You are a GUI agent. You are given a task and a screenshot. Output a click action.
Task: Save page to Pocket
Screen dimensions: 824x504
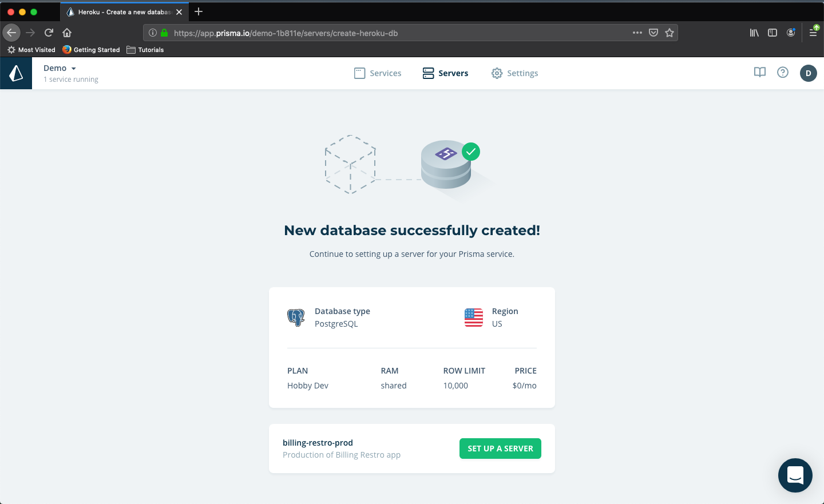pyautogui.click(x=653, y=33)
